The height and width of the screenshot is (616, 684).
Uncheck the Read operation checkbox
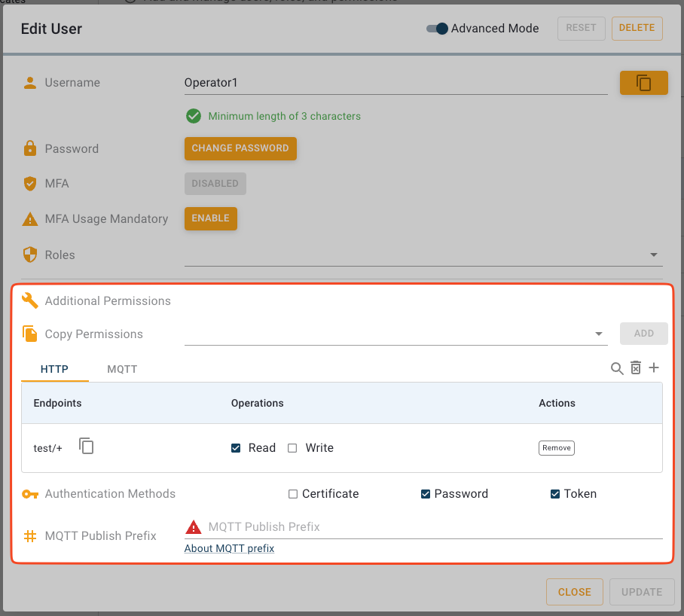click(236, 448)
